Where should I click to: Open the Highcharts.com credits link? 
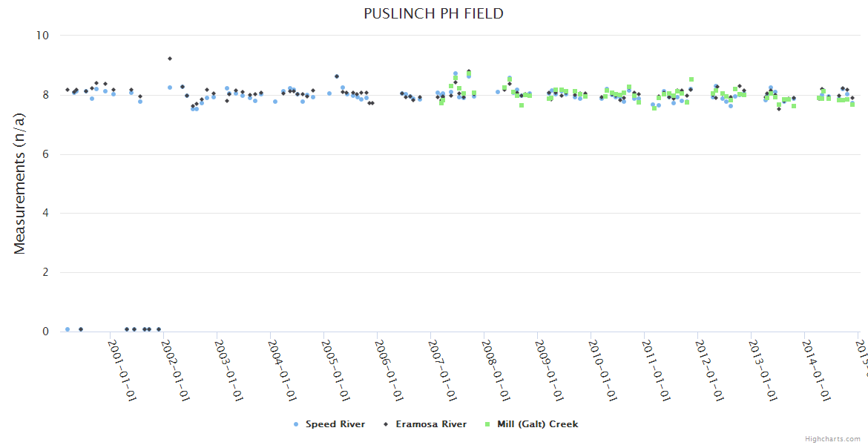(832, 439)
